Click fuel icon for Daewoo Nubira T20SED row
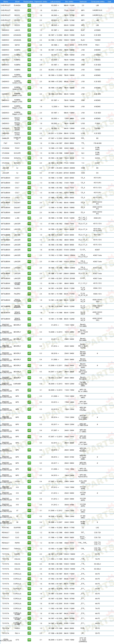114x644 pixels. pyautogui.click(x=29, y=70)
